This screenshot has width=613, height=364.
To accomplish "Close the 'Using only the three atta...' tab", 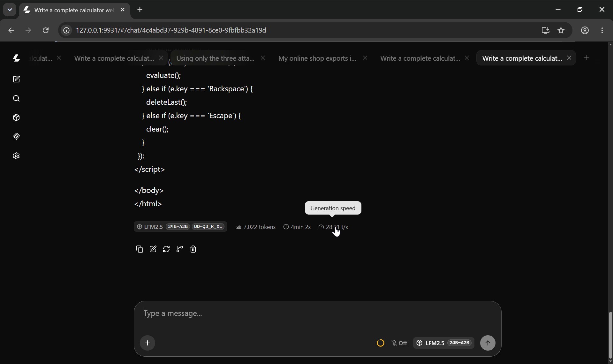I will click(263, 58).
